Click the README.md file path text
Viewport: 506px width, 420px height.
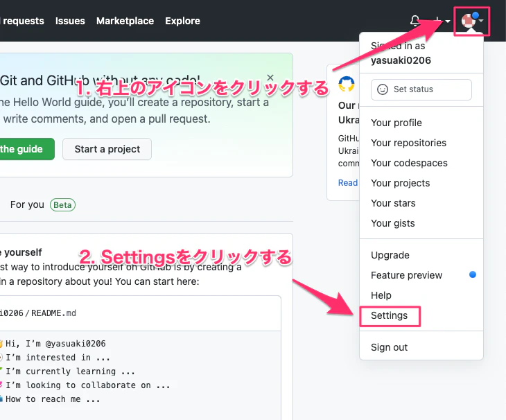click(53, 313)
